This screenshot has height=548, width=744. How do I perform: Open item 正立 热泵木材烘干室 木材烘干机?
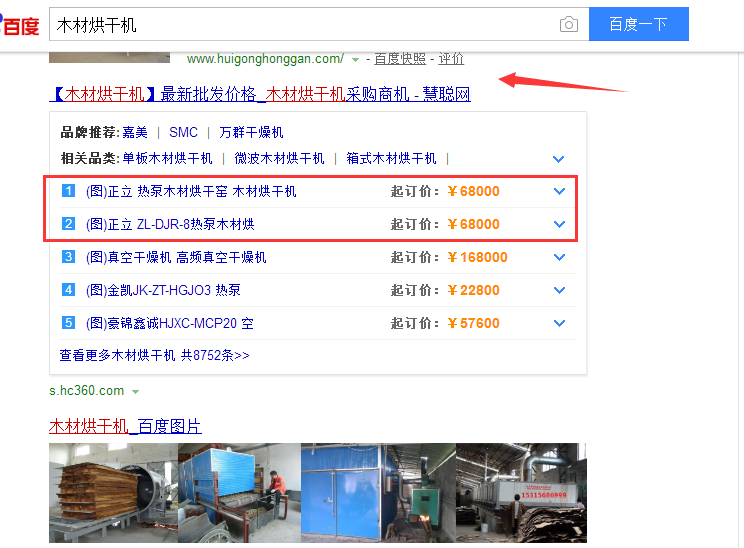pos(191,191)
